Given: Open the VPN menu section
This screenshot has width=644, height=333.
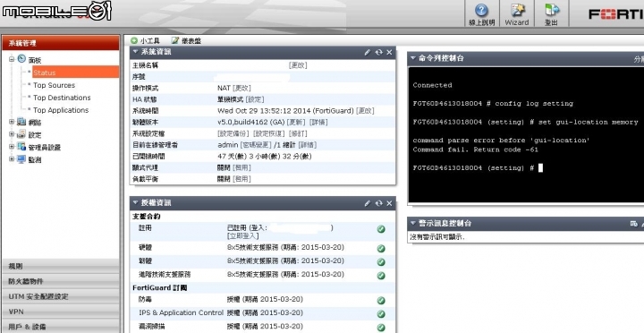Looking at the screenshot, I should (x=61, y=312).
